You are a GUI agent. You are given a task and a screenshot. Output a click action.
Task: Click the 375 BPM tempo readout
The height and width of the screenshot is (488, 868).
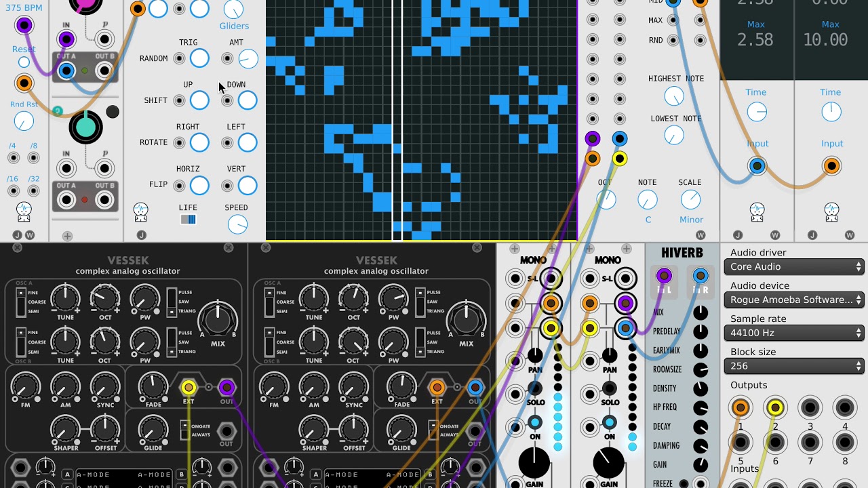click(24, 8)
